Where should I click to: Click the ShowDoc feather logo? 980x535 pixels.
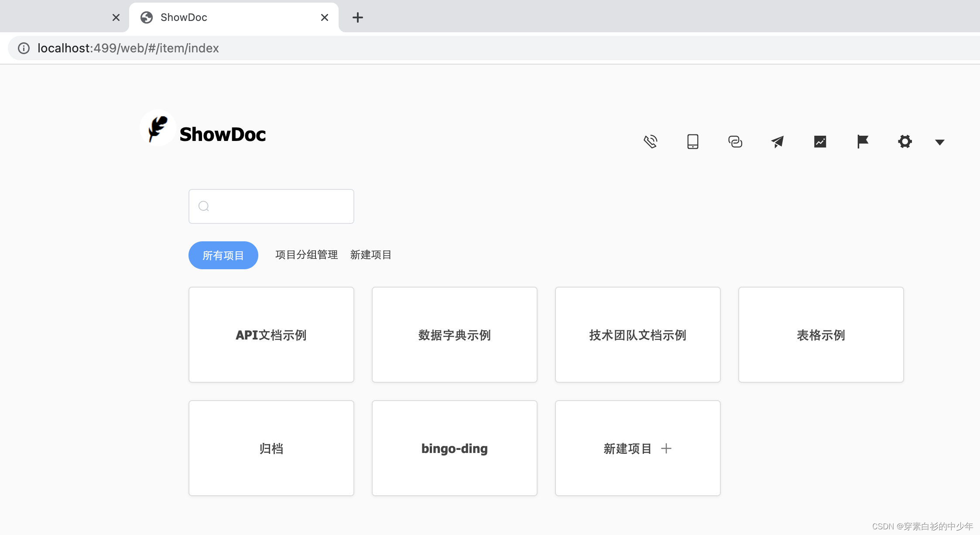[158, 128]
